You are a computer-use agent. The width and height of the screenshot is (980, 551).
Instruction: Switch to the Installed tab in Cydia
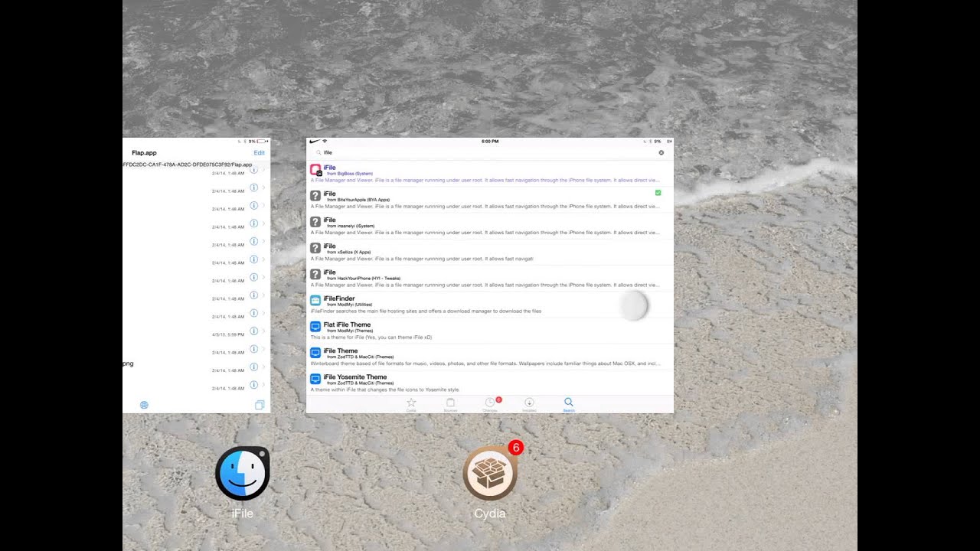coord(529,404)
